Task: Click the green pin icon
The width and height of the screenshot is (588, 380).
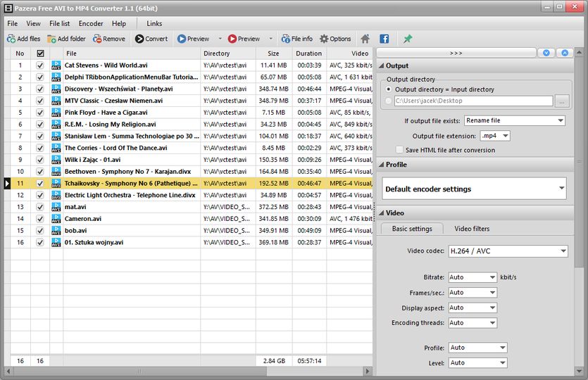Action: 408,39
